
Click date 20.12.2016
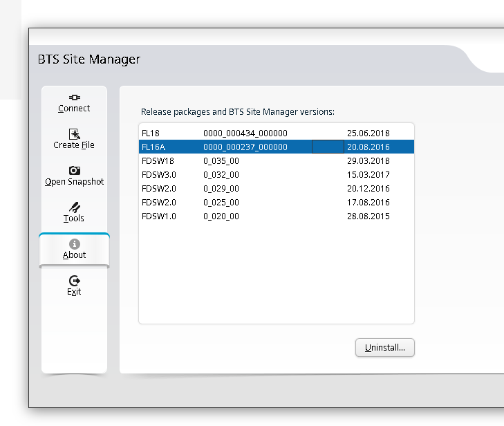368,188
